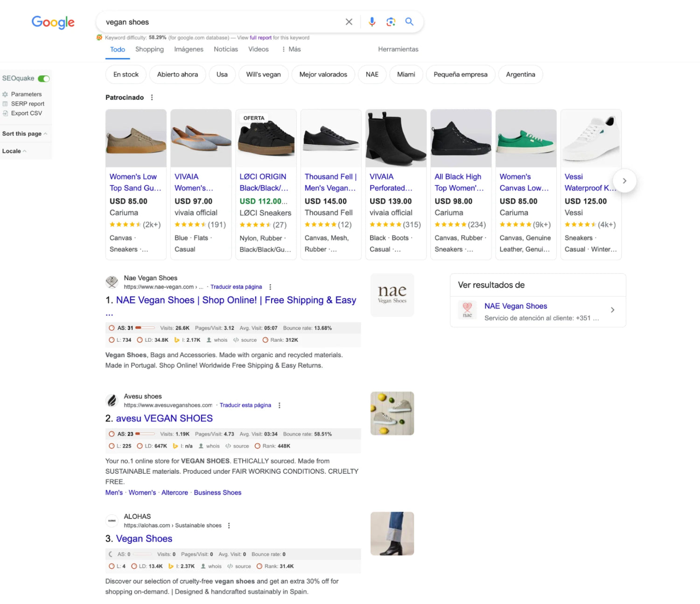
Task: Open SEOquake Parameters settings
Action: coord(26,94)
